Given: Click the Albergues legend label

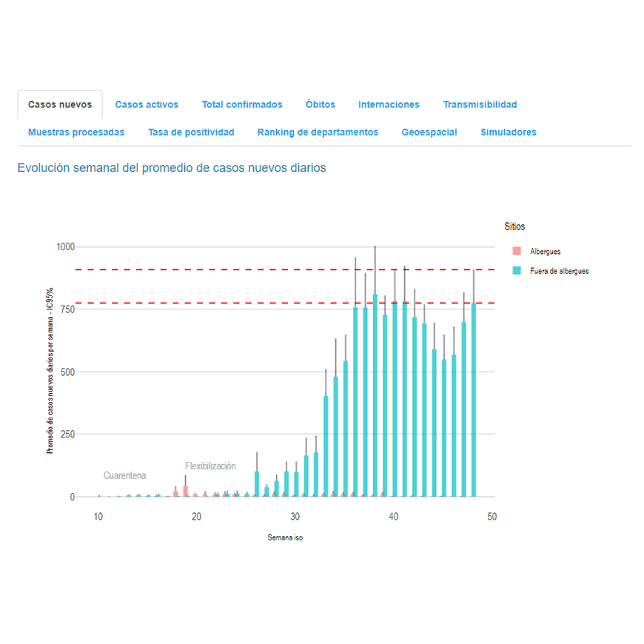Looking at the screenshot, I should click(x=546, y=252).
